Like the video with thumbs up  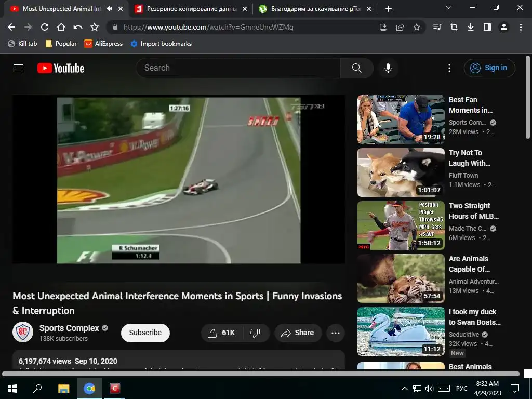(222, 333)
